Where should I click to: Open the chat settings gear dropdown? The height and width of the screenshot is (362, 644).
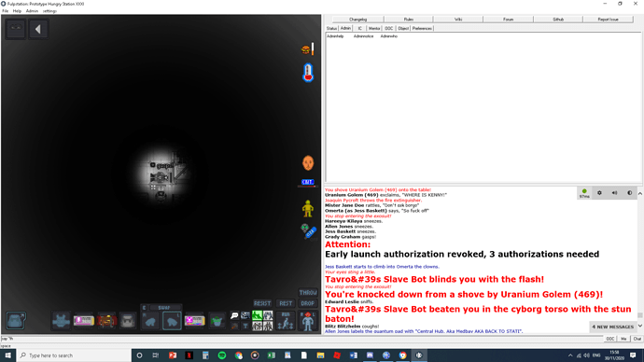[x=599, y=193]
